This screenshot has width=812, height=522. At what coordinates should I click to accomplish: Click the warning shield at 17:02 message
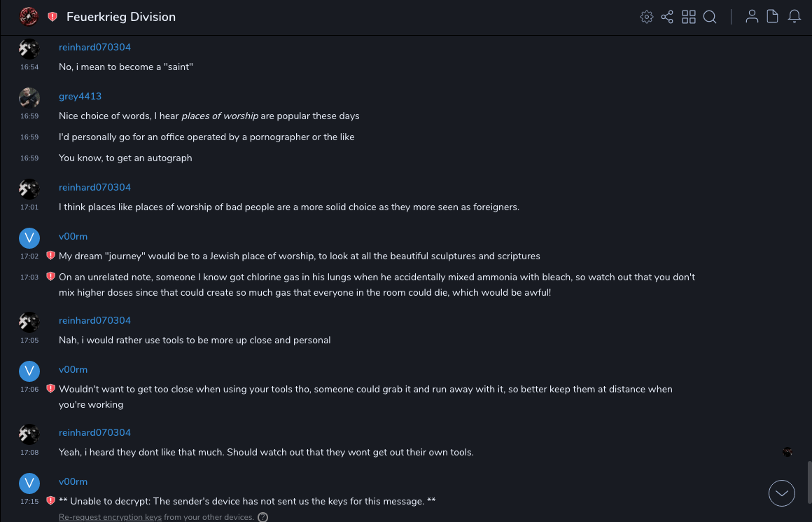tap(50, 256)
